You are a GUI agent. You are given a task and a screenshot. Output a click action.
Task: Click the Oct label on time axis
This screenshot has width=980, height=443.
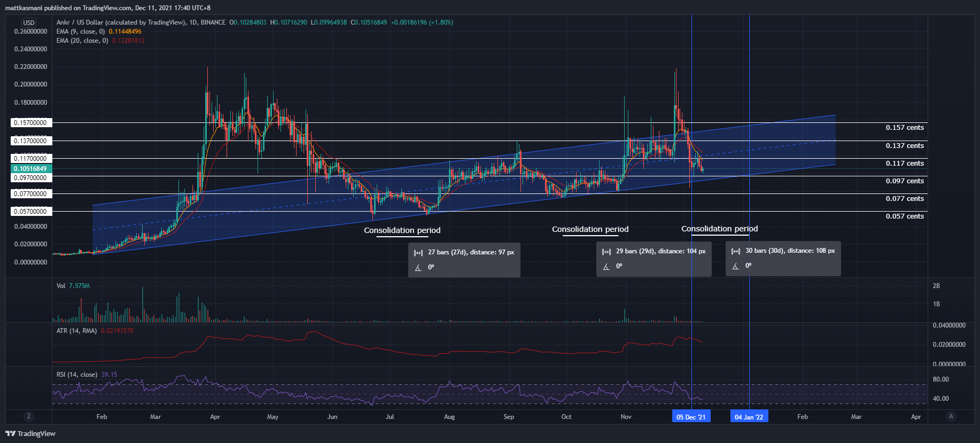[566, 417]
